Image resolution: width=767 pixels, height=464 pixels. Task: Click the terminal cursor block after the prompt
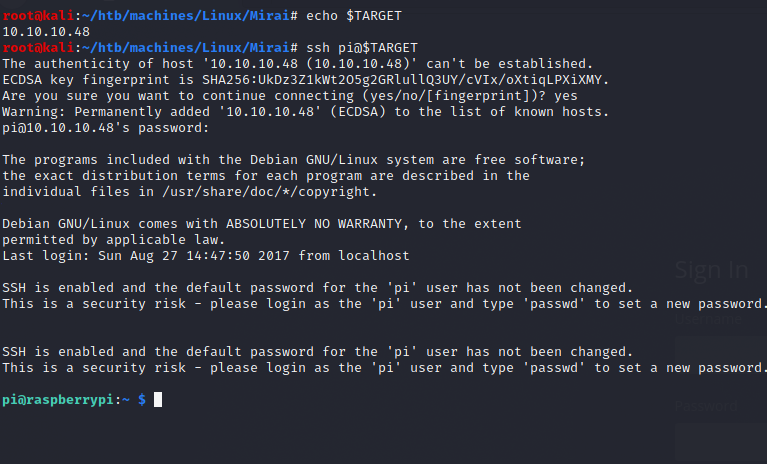(x=158, y=400)
